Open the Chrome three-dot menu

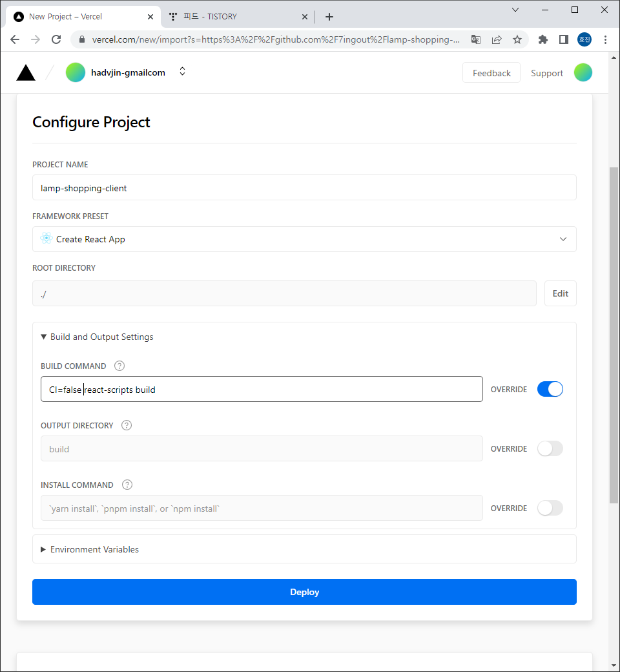[605, 39]
